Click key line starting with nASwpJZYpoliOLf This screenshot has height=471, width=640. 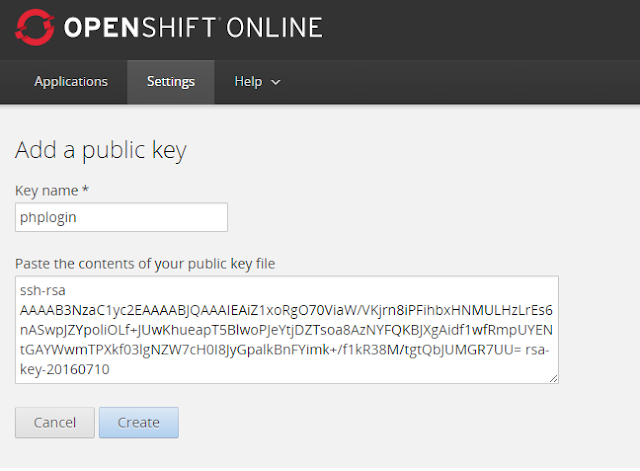point(285,330)
